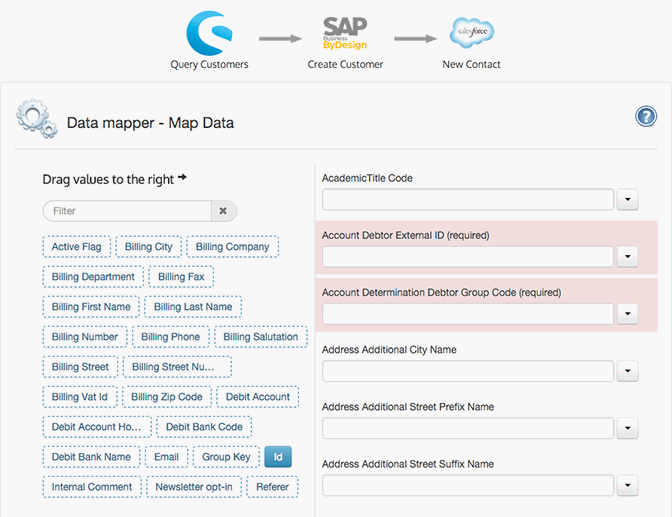
Task: Click the Salesforce cloud New Contact icon
Action: (471, 33)
